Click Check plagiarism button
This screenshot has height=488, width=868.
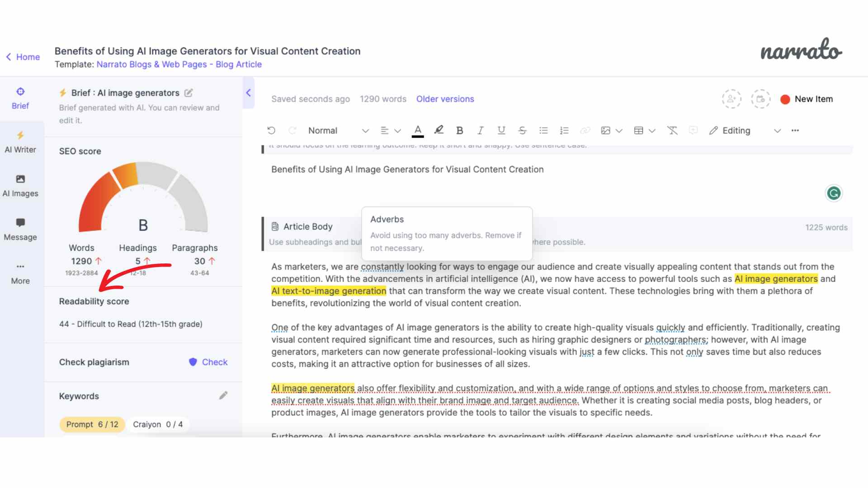[x=209, y=361]
